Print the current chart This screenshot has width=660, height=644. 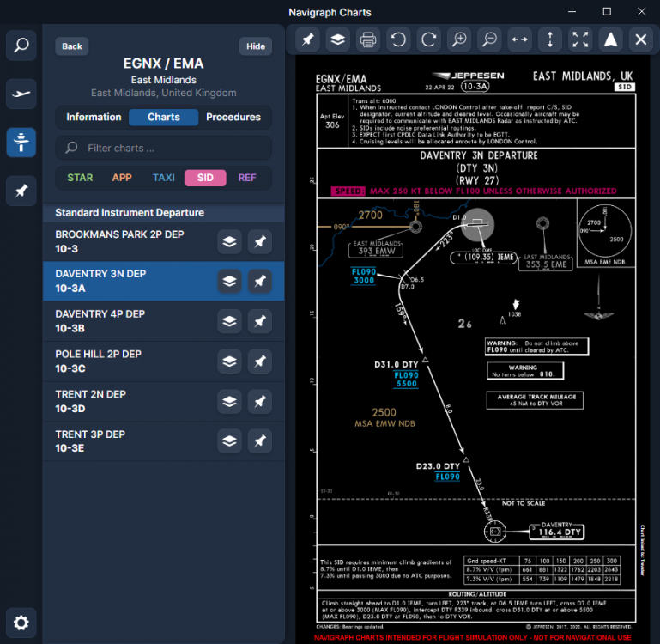click(368, 39)
